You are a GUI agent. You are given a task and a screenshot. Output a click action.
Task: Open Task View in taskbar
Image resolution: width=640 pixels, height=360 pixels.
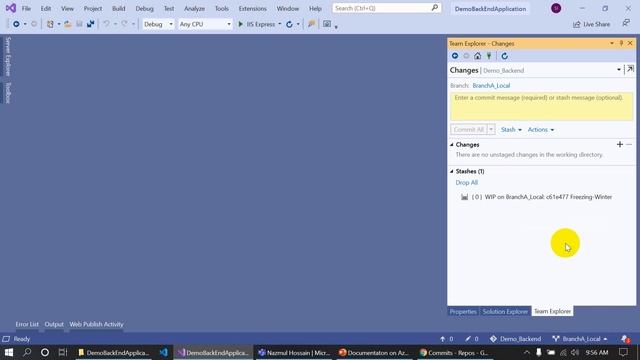click(63, 352)
